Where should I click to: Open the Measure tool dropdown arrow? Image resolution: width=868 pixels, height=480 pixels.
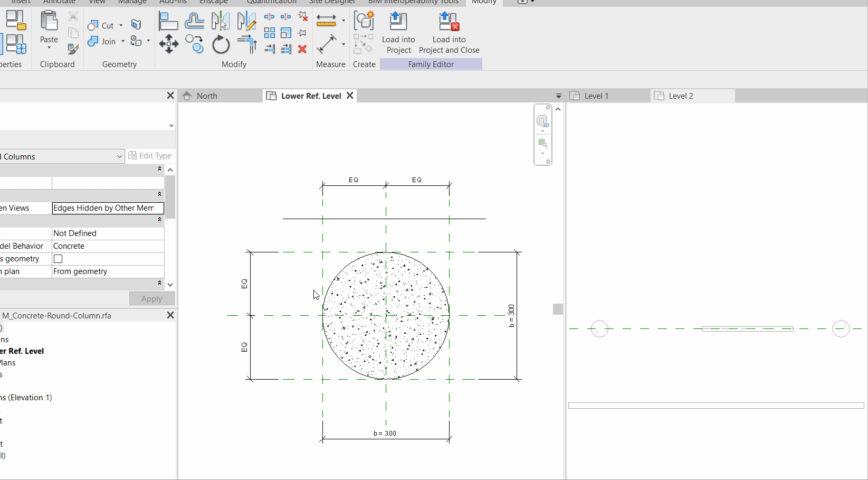pos(344,21)
